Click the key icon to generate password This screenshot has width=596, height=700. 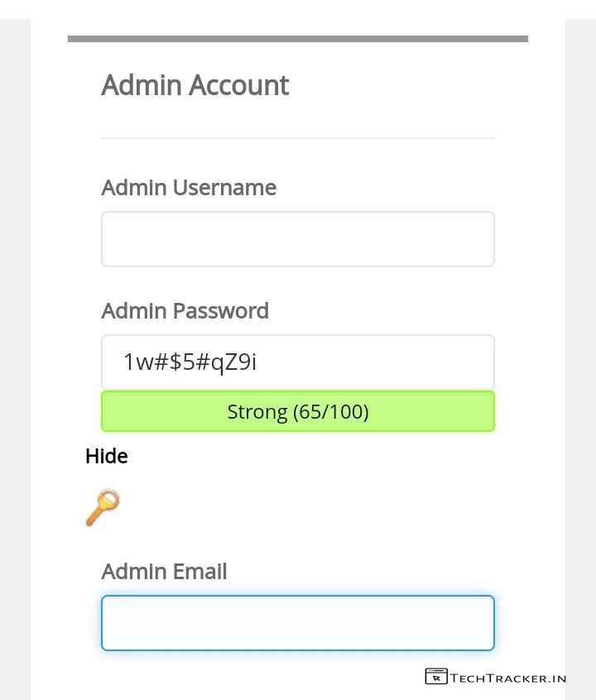103,507
